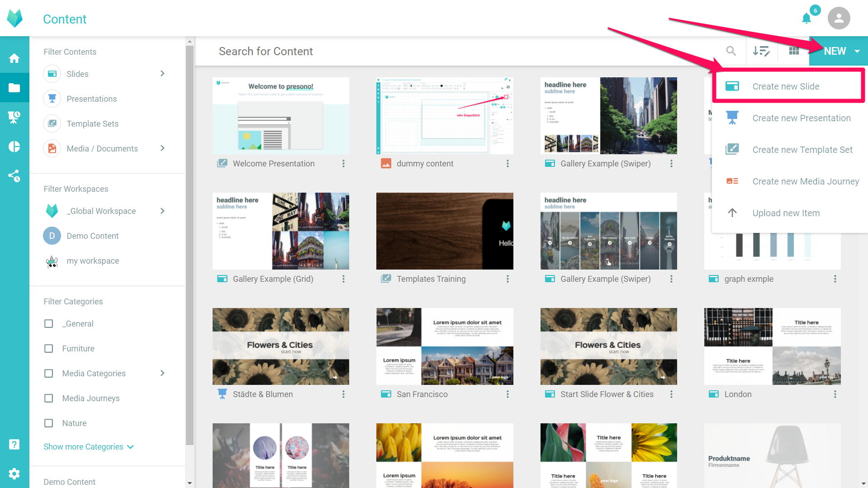This screenshot has height=488, width=868.
Task: Toggle the NEW dropdown arrow
Action: point(857,52)
